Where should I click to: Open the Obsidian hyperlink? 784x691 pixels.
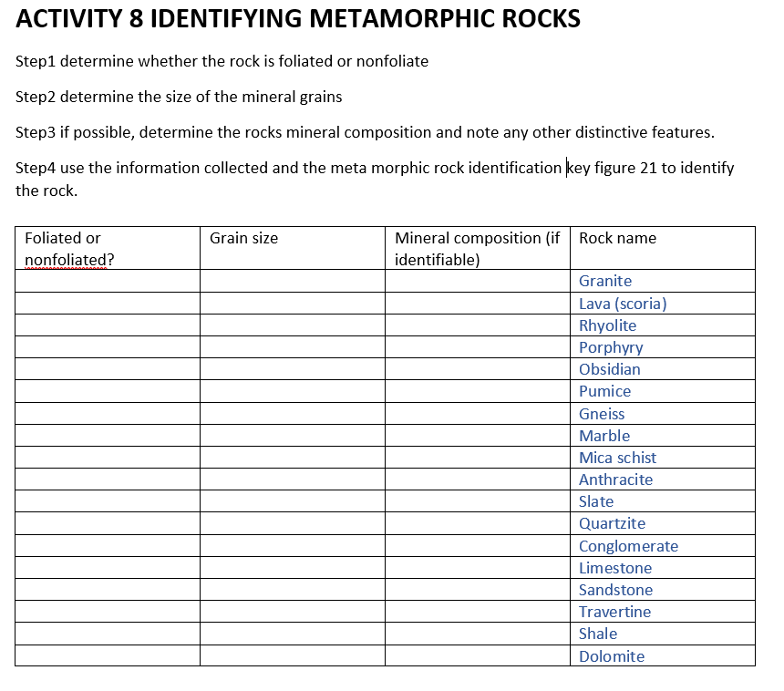tap(610, 369)
